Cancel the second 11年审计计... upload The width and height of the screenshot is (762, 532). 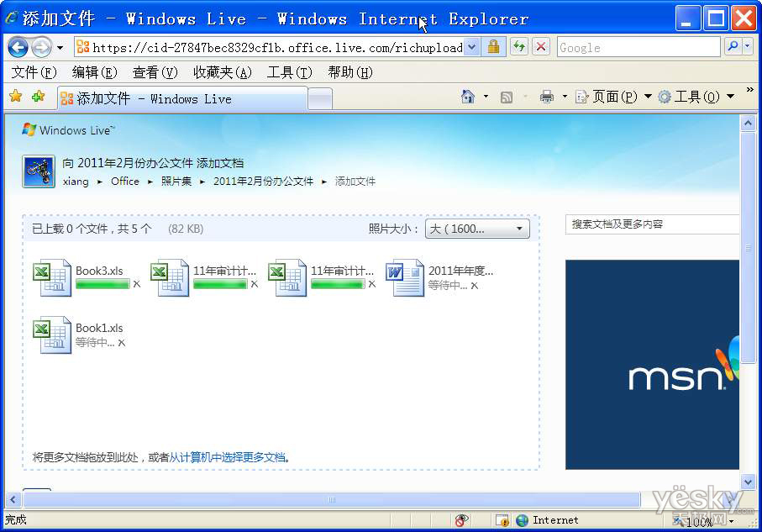pyautogui.click(x=372, y=284)
